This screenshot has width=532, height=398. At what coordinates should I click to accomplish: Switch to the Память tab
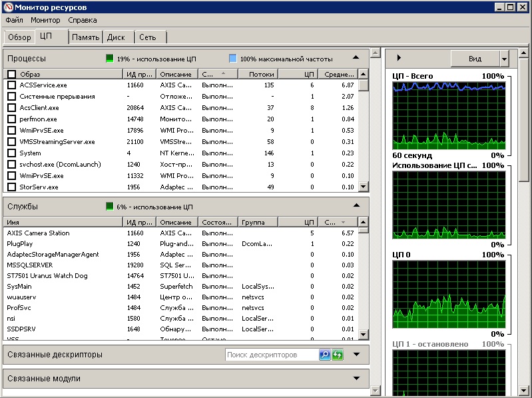coord(86,37)
